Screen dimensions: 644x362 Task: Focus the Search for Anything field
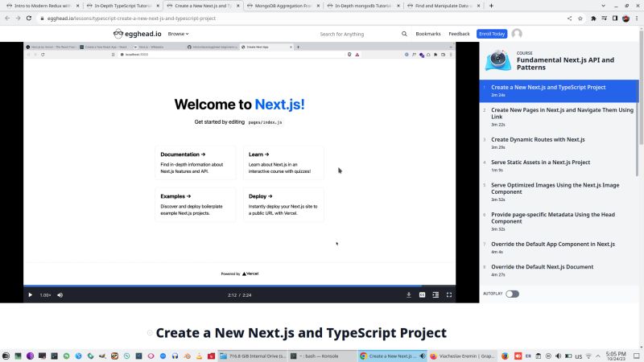tap(357, 34)
